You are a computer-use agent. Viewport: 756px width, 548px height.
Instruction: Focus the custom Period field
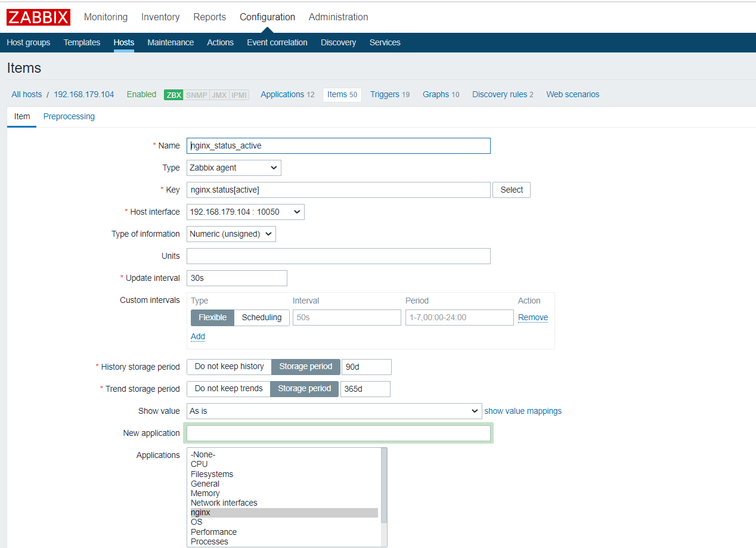coord(460,317)
